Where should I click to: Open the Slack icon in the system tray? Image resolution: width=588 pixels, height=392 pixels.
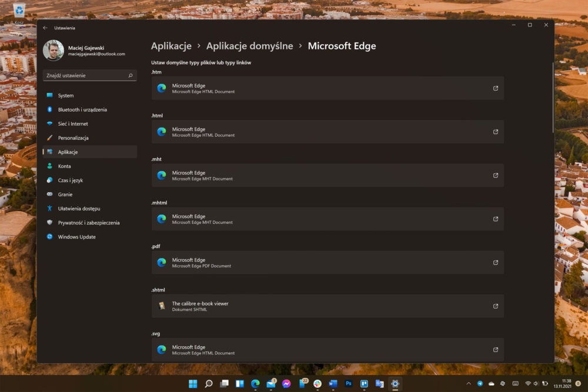(503, 383)
